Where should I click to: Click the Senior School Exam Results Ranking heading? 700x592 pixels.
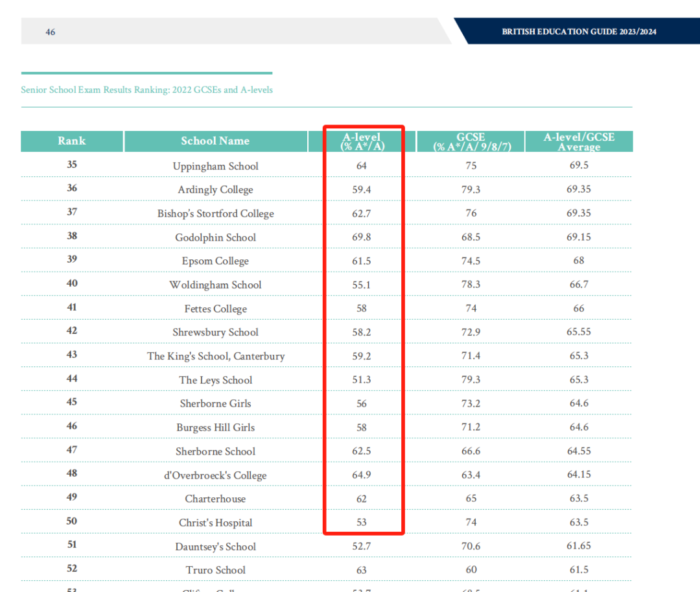[147, 89]
